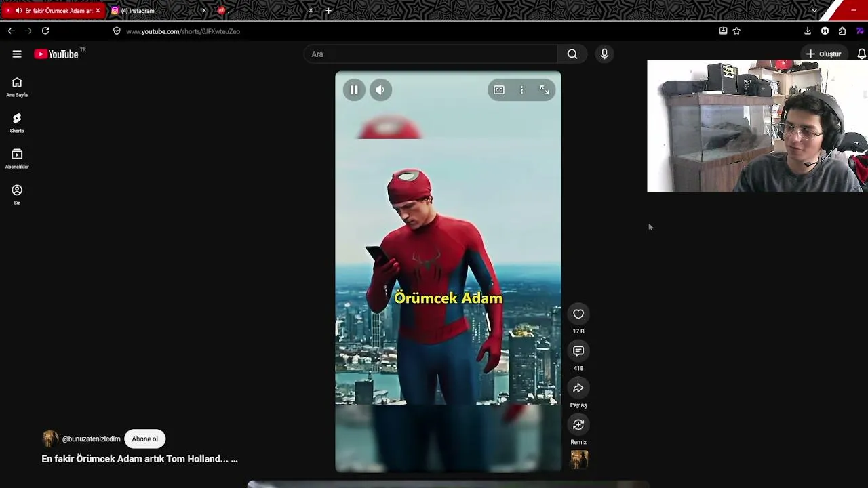Close the En fakir Örümcek Adam tab
Image resolution: width=868 pixels, height=488 pixels.
[98, 11]
